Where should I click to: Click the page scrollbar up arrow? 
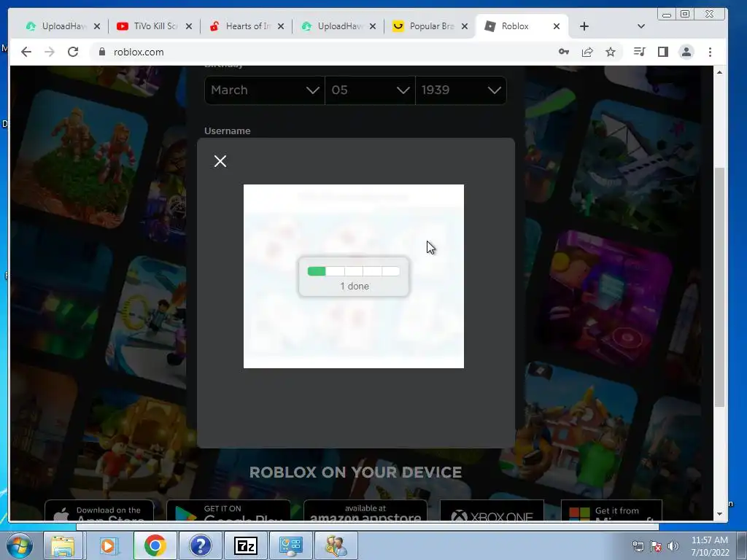tap(719, 72)
